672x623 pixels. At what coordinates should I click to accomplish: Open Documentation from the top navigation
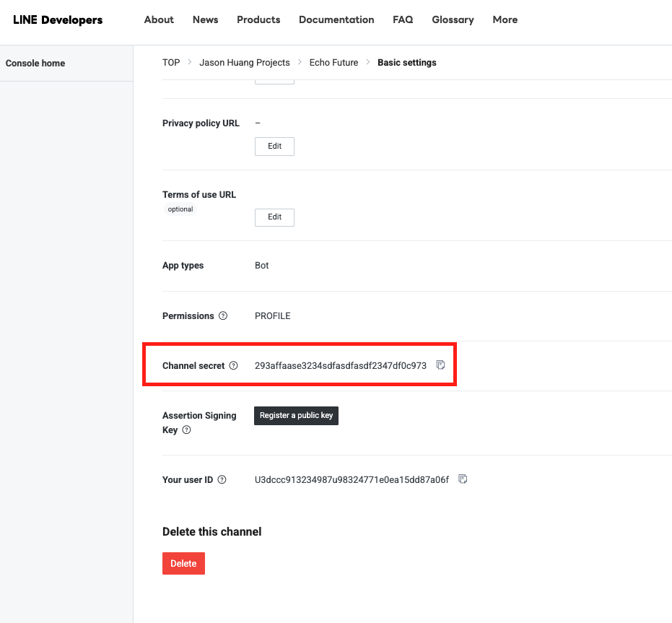(336, 20)
